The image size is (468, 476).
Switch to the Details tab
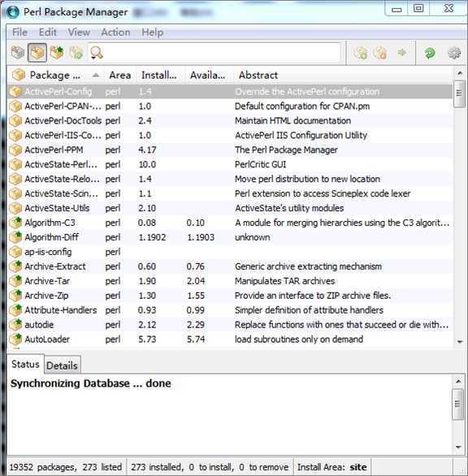tap(63, 366)
